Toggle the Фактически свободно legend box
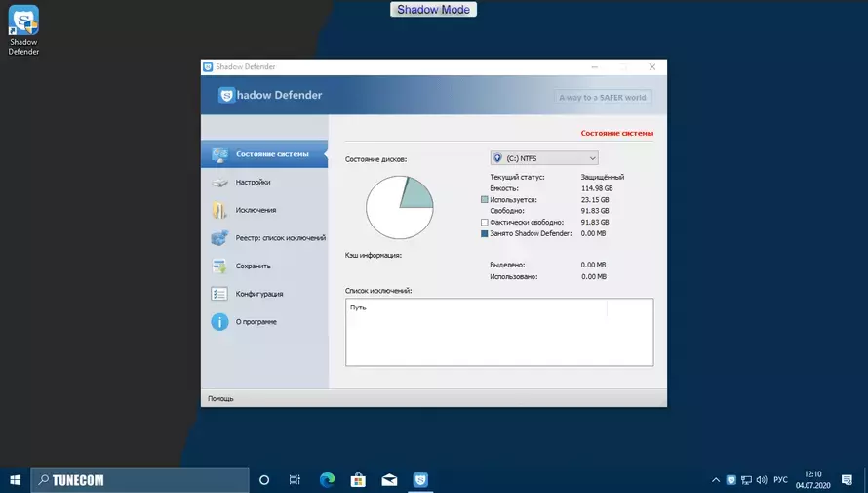 (x=485, y=223)
